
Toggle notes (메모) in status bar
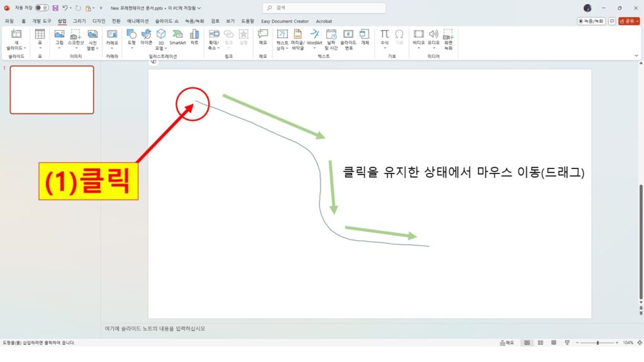[x=507, y=343]
